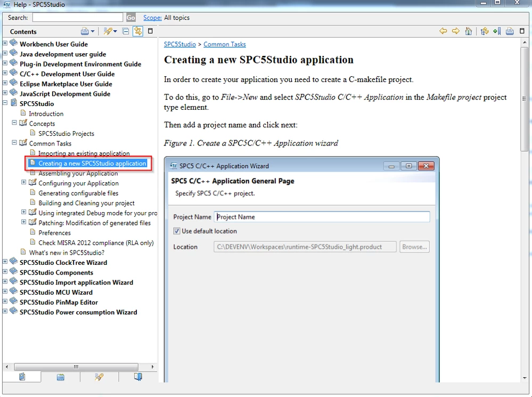Click the Print topics icon in Contents toolbar
This screenshot has height=397, width=532.
85,31
